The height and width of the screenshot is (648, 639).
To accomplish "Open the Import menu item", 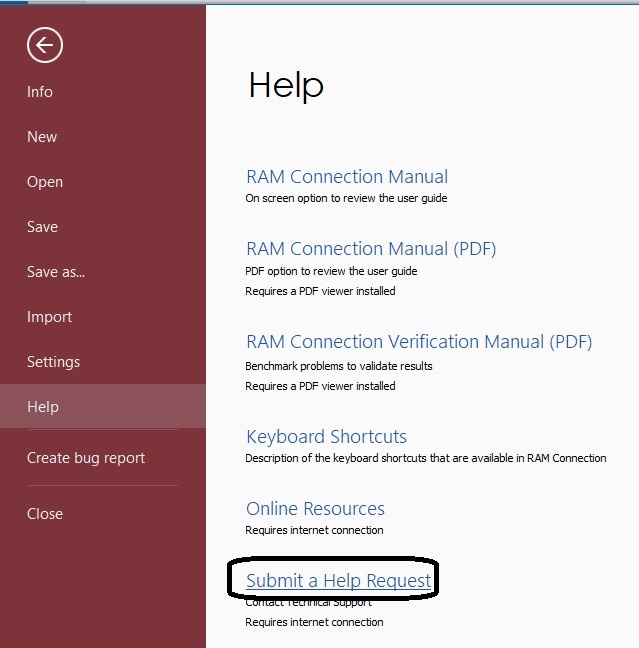I will point(49,317).
